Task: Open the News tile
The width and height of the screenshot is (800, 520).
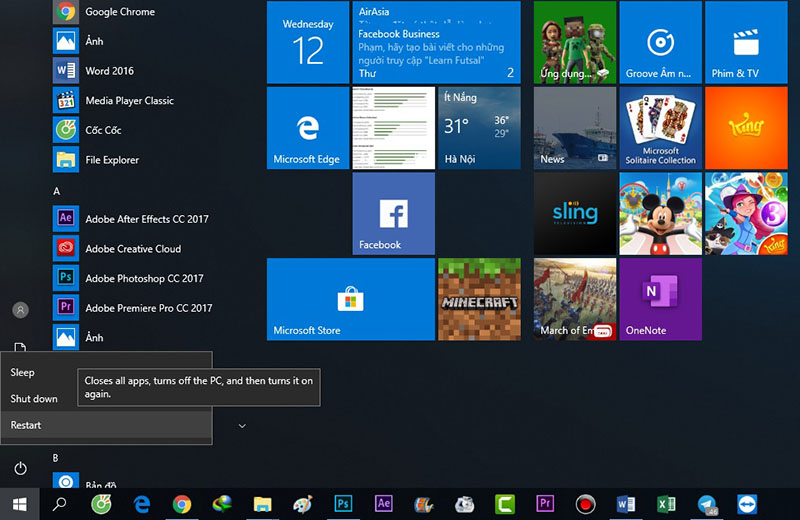Action: coord(575,128)
